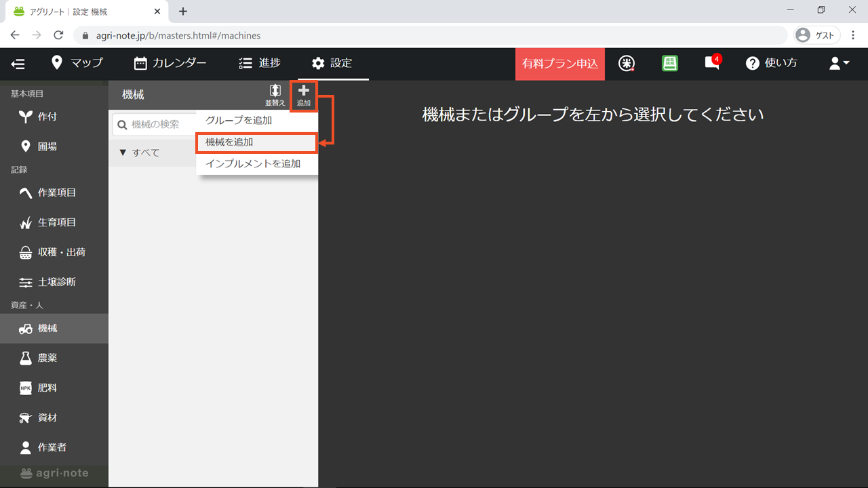The width and height of the screenshot is (868, 488).
Task: Click the green notebook icon
Action: (x=670, y=63)
